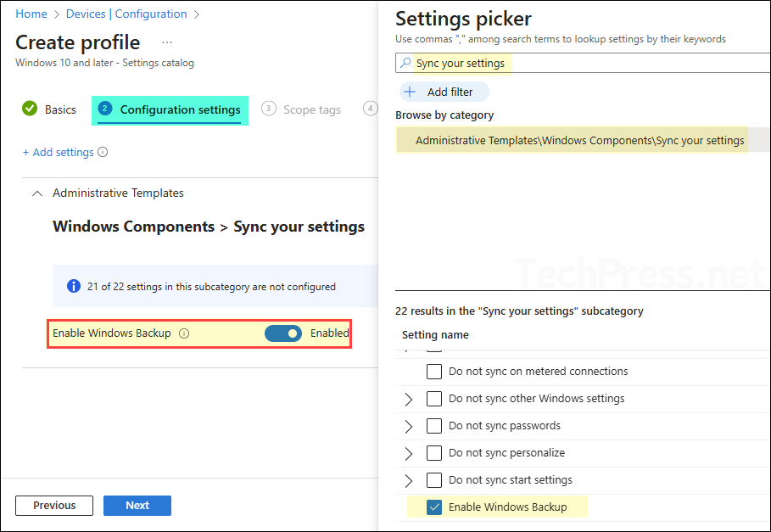Screen dimensions: 771x532
Task: Toggle the Enable Windows Backup switch
Action: 283,333
